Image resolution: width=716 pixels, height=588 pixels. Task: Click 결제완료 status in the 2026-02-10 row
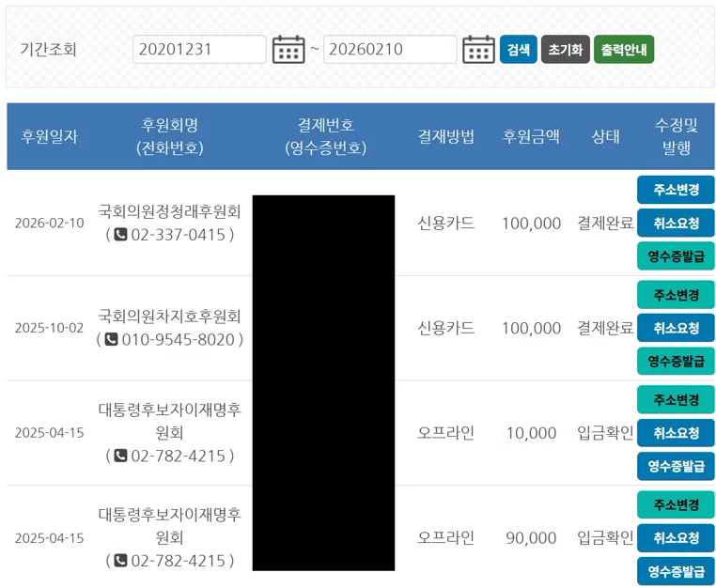605,224
